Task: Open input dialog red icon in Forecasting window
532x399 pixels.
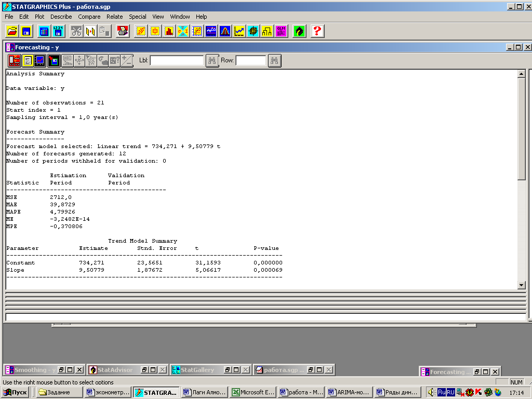Action: [x=15, y=61]
